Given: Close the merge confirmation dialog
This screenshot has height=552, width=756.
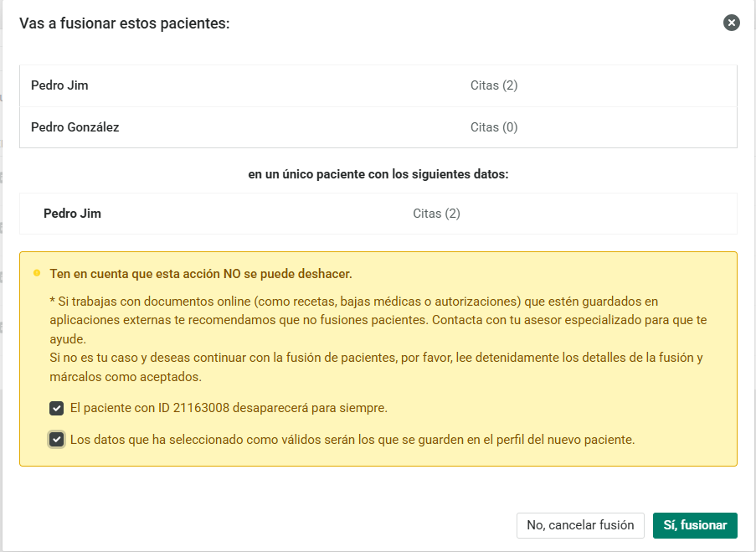Looking at the screenshot, I should pos(732,23).
